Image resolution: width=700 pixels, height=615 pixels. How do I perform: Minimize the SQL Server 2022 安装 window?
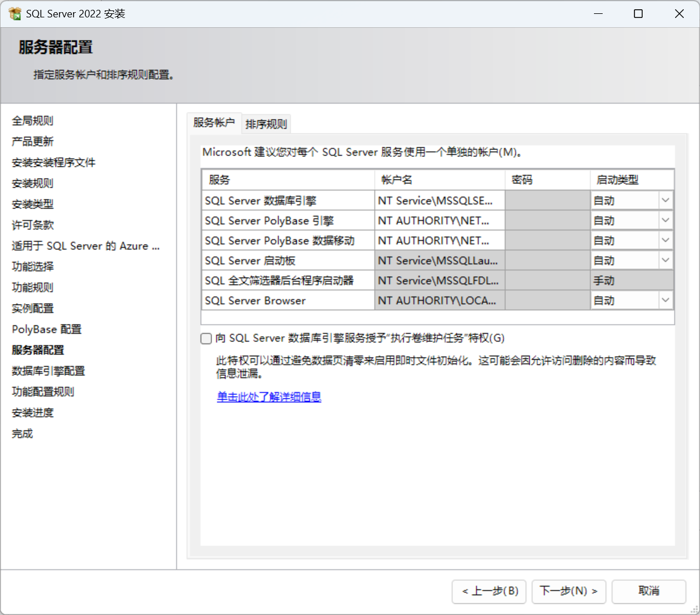tap(599, 13)
